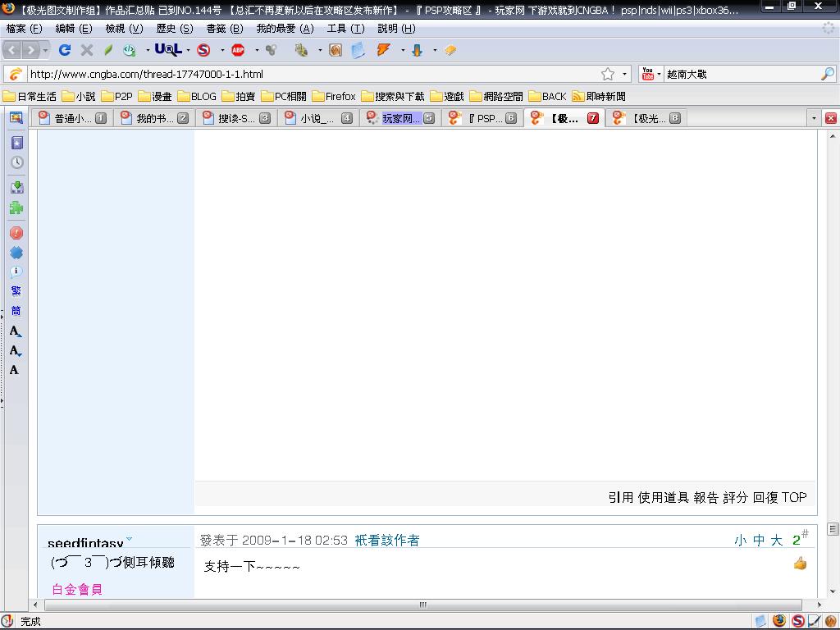
Task: Click the URL address field
Action: click(312, 74)
